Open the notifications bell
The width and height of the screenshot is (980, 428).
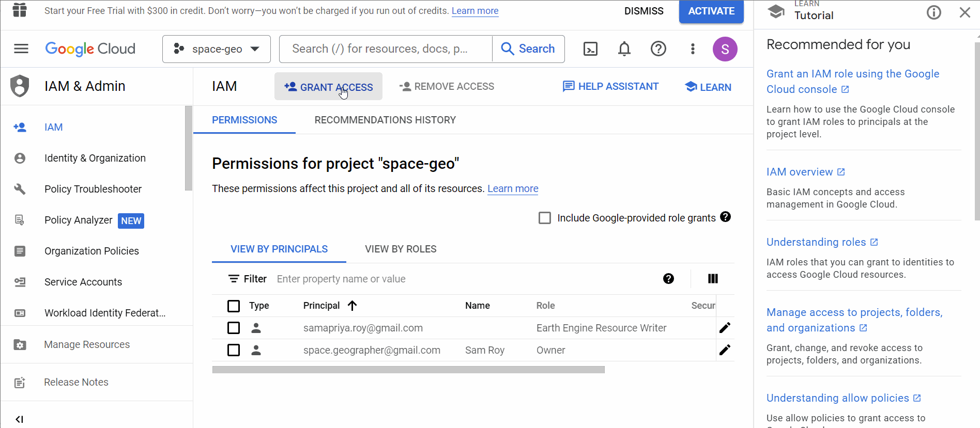tap(624, 49)
